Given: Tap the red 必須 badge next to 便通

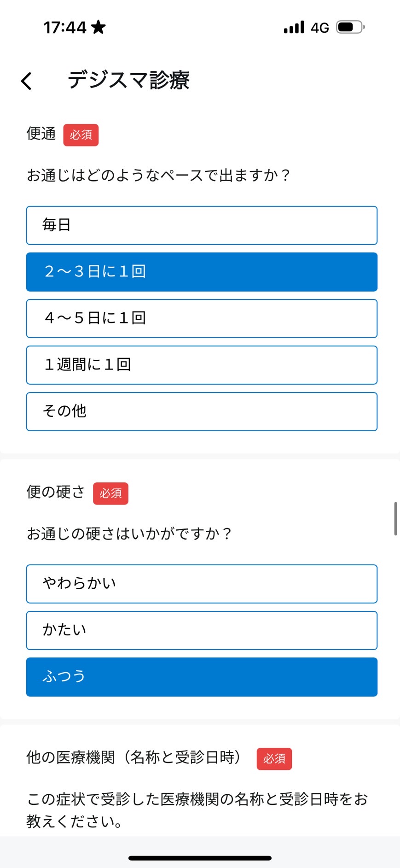Looking at the screenshot, I should pos(81,135).
